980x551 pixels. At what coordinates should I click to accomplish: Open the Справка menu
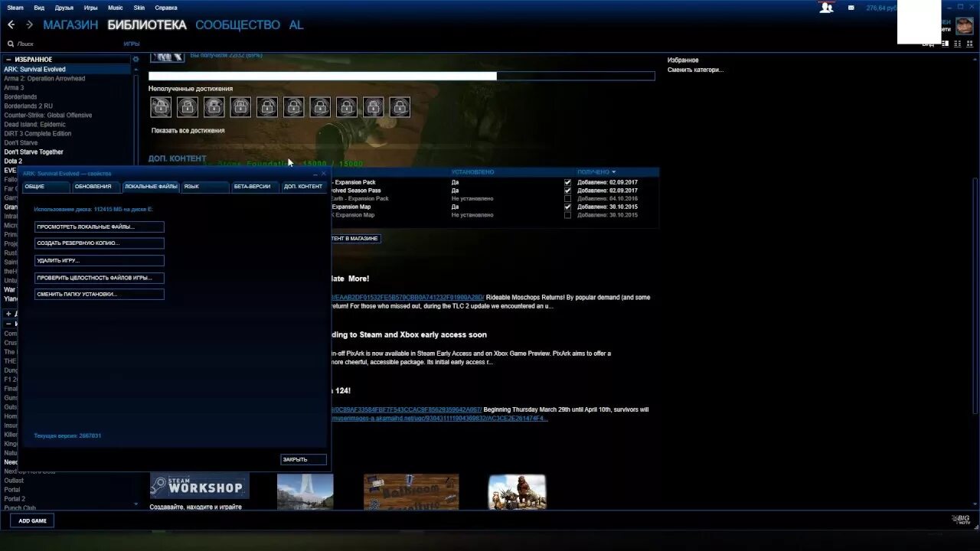166,8
